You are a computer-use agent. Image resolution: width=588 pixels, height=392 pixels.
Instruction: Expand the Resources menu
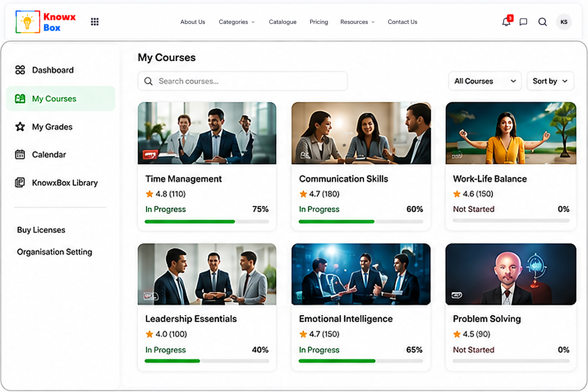pyautogui.click(x=358, y=22)
